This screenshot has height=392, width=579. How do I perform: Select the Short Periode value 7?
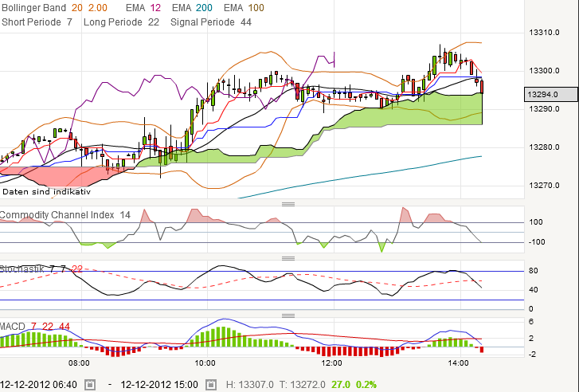tap(69, 22)
